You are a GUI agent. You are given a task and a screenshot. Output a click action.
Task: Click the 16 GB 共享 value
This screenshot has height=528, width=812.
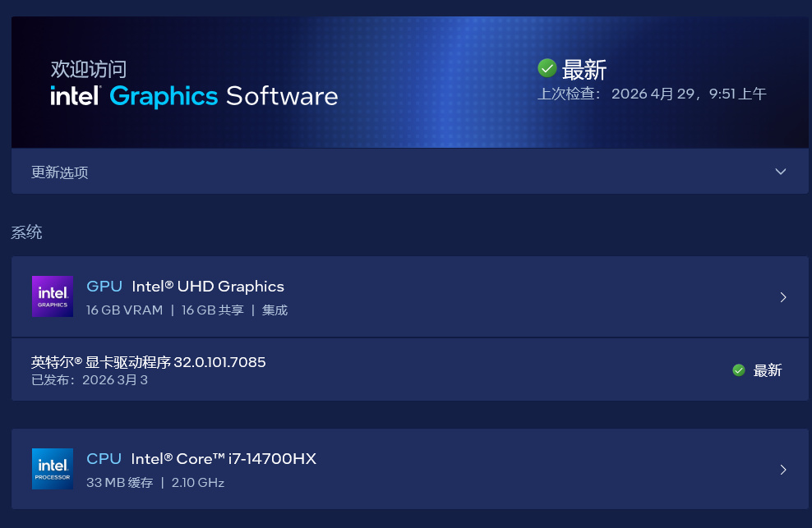(x=213, y=310)
